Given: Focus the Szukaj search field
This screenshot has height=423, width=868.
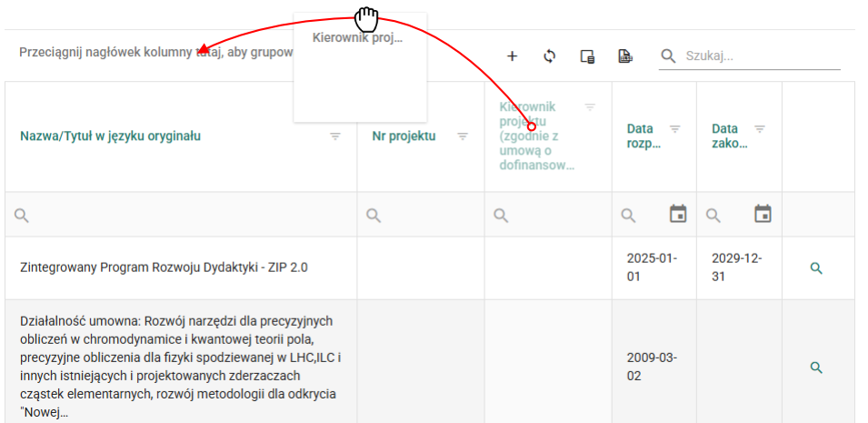Looking at the screenshot, I should point(759,56).
